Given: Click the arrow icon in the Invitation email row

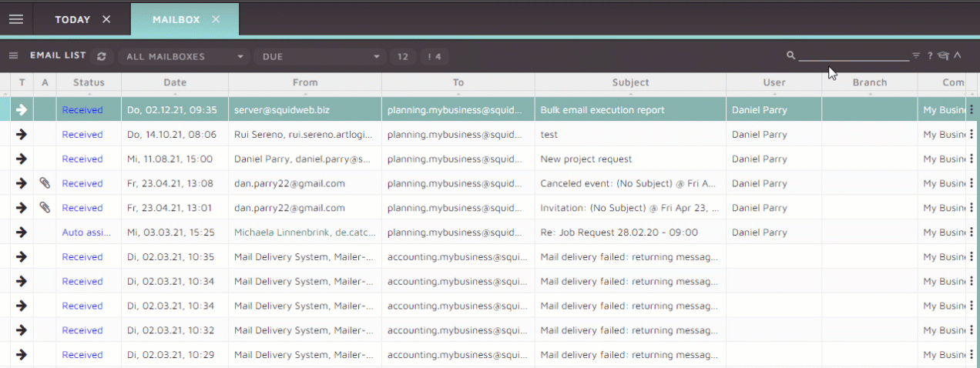Looking at the screenshot, I should click(x=22, y=208).
